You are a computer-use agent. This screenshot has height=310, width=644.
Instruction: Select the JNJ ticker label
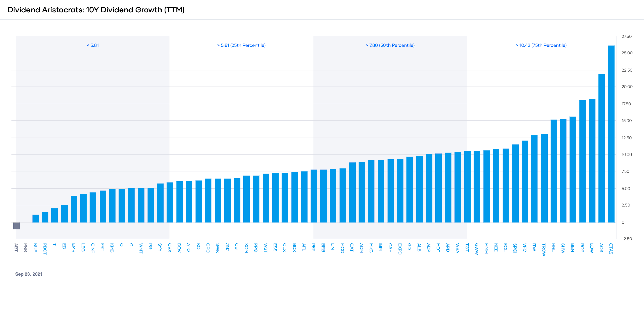227,248
